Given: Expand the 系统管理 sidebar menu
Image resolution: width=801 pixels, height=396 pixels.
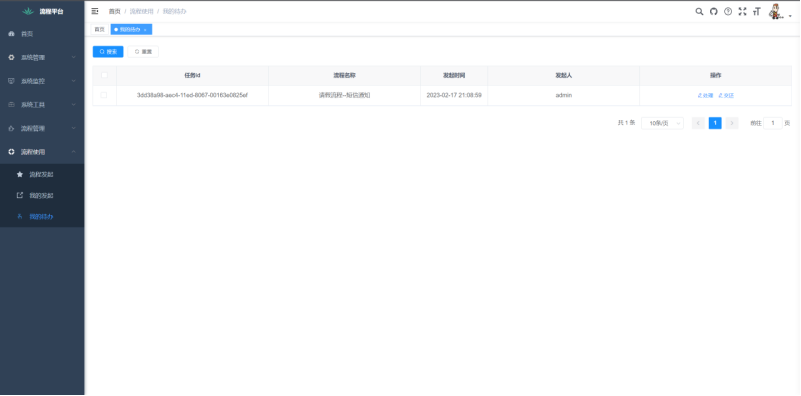Looking at the screenshot, I should click(x=42, y=57).
